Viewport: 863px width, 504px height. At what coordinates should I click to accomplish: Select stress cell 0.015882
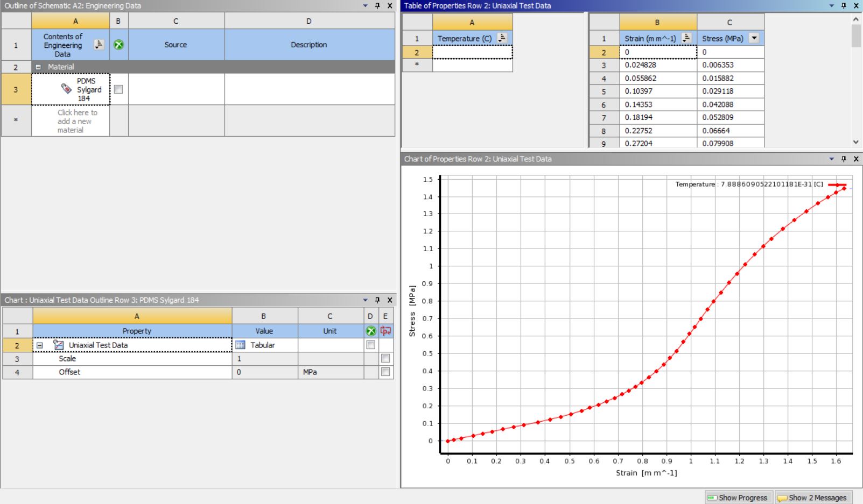731,79
